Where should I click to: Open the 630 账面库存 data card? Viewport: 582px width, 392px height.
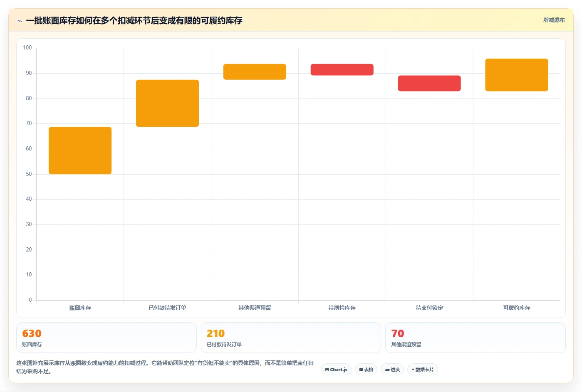106,338
